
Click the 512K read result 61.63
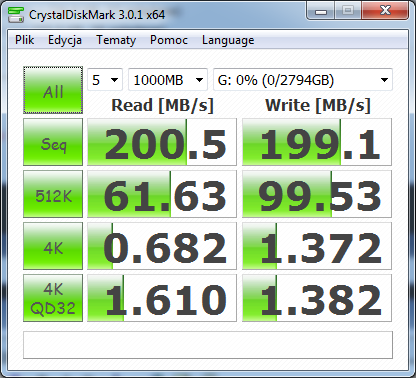coord(162,194)
